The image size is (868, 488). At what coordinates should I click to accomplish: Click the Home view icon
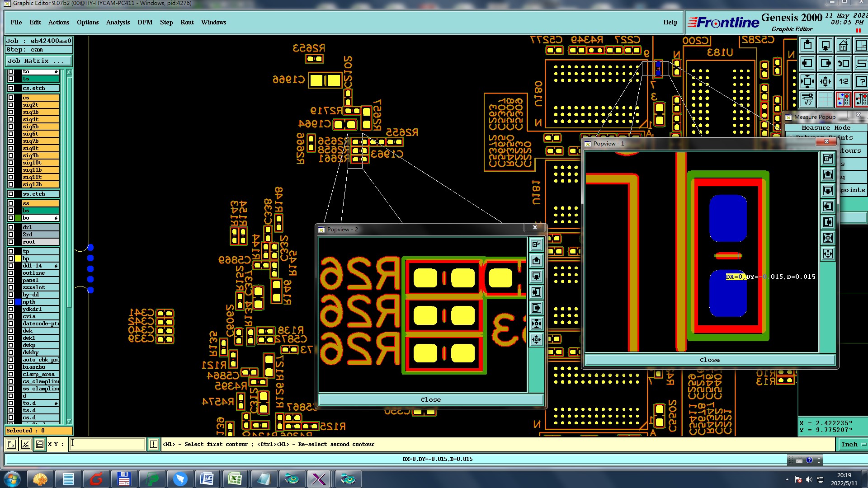(x=844, y=46)
